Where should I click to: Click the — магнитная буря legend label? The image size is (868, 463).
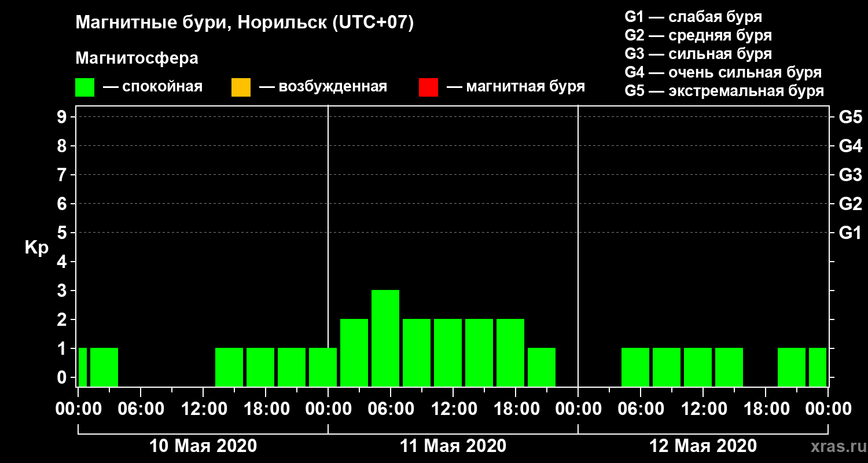click(x=516, y=87)
